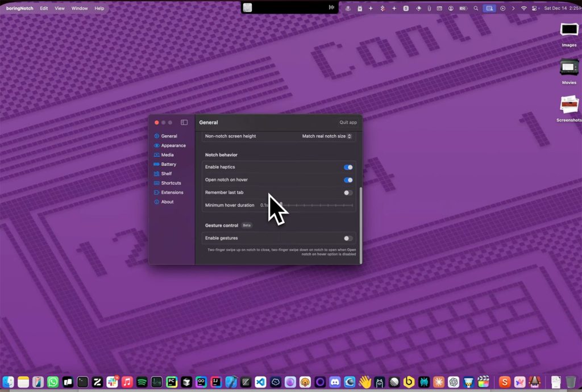Disable the Enable haptics toggle
582x392 pixels.
[348, 167]
